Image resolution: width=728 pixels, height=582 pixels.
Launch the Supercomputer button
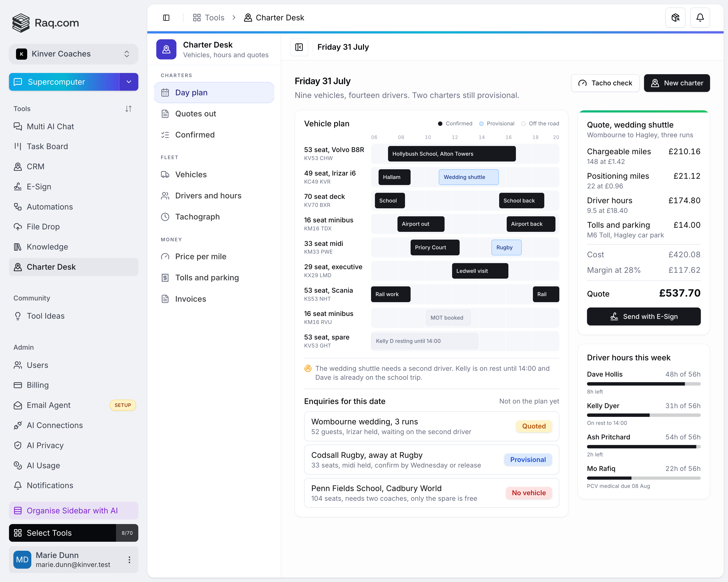[64, 82]
